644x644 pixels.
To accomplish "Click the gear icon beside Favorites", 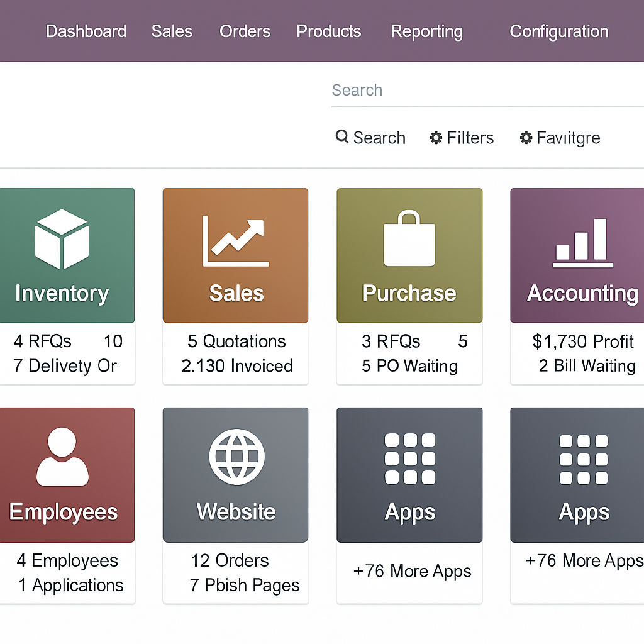I will 526,138.
